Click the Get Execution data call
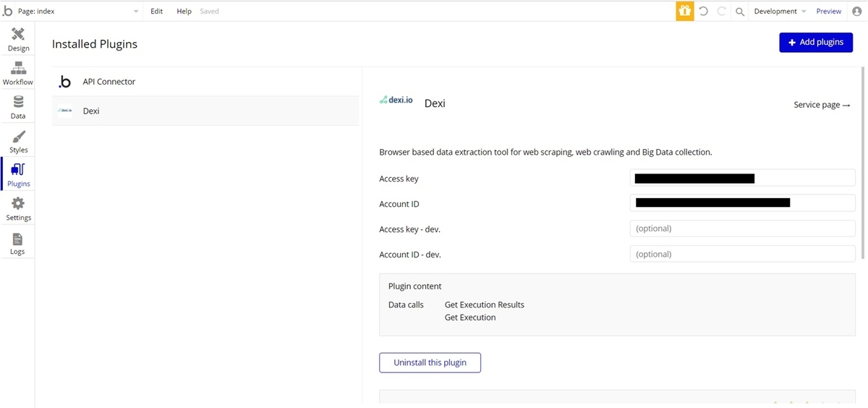The width and height of the screenshot is (868, 408). point(470,318)
